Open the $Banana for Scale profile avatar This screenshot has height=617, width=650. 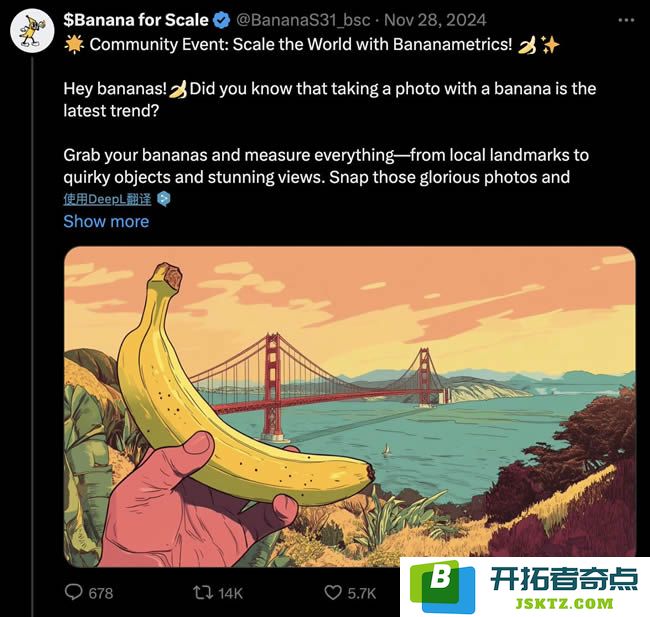click(x=32, y=30)
